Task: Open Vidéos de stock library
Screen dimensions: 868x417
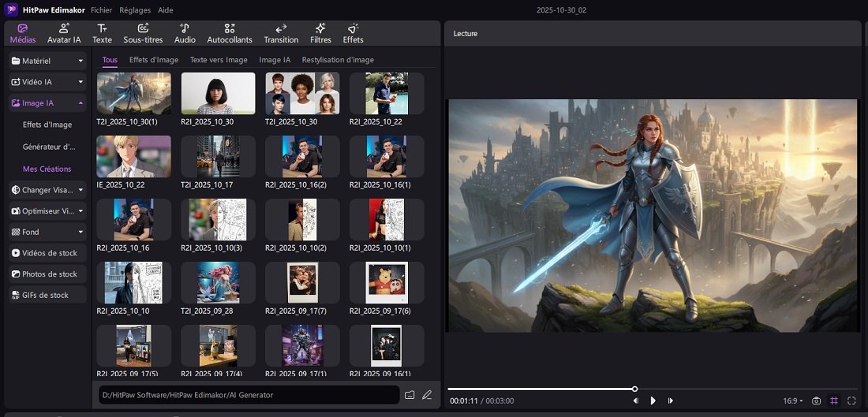Action: (x=47, y=253)
